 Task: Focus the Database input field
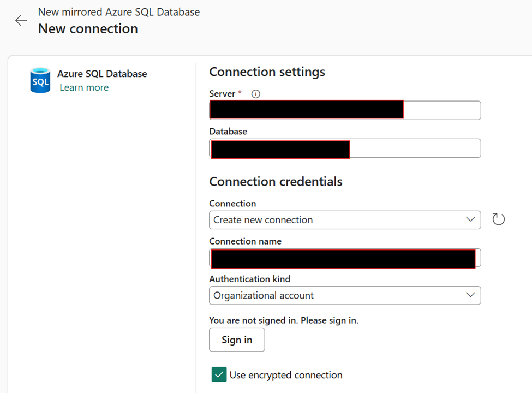click(x=345, y=148)
